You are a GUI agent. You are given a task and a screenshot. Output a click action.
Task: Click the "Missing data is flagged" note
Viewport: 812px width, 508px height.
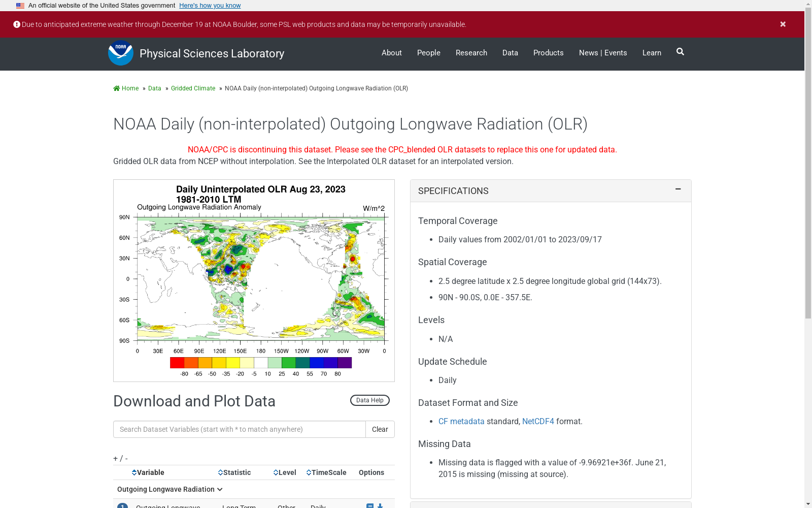point(552,468)
